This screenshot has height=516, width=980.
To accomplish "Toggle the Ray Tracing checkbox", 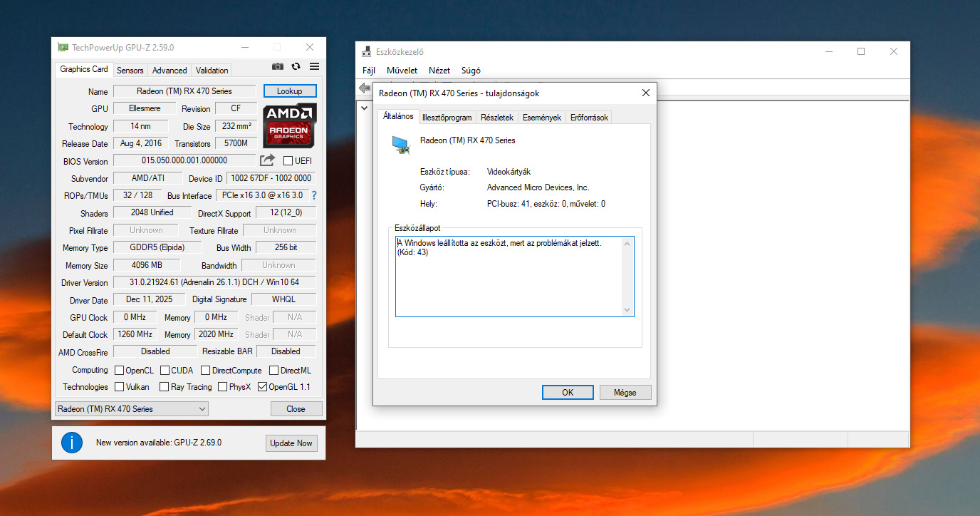I will [x=165, y=387].
